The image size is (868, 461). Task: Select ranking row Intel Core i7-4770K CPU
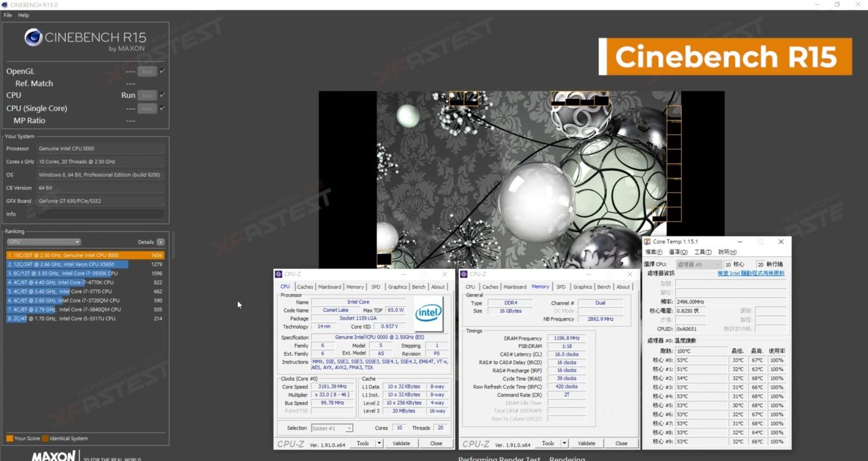coord(85,282)
